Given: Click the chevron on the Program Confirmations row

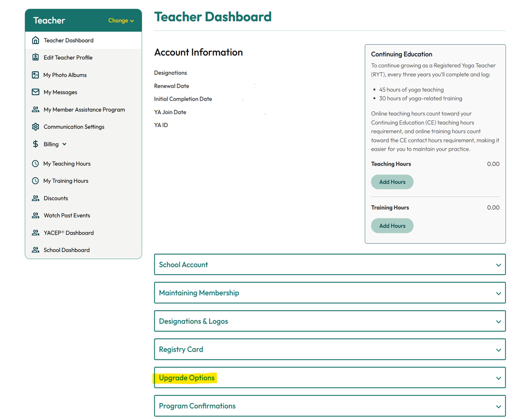Looking at the screenshot, I should (x=498, y=407).
